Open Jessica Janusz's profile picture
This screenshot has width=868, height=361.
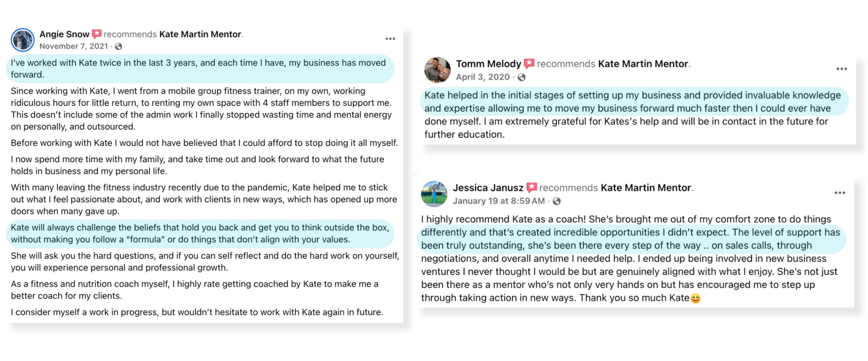[434, 194]
